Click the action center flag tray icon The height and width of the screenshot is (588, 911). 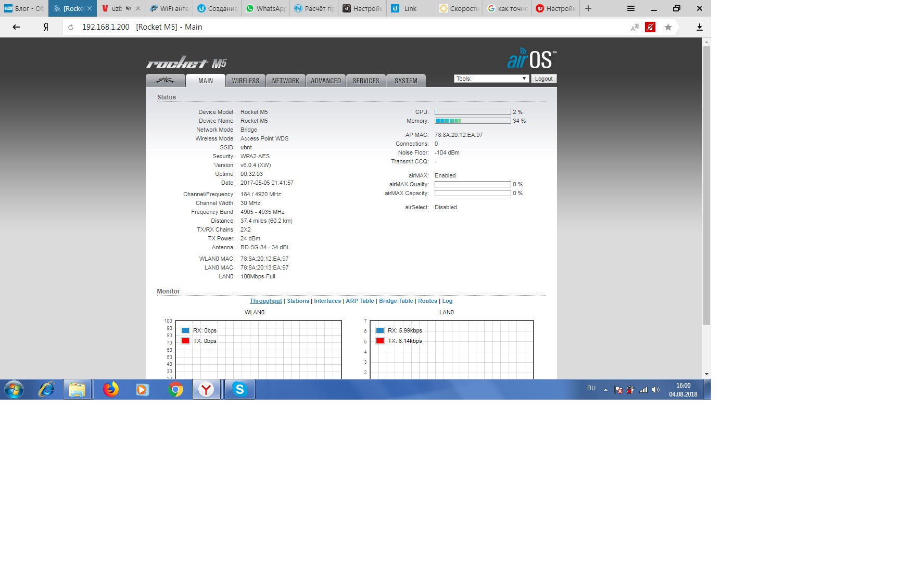pyautogui.click(x=618, y=389)
